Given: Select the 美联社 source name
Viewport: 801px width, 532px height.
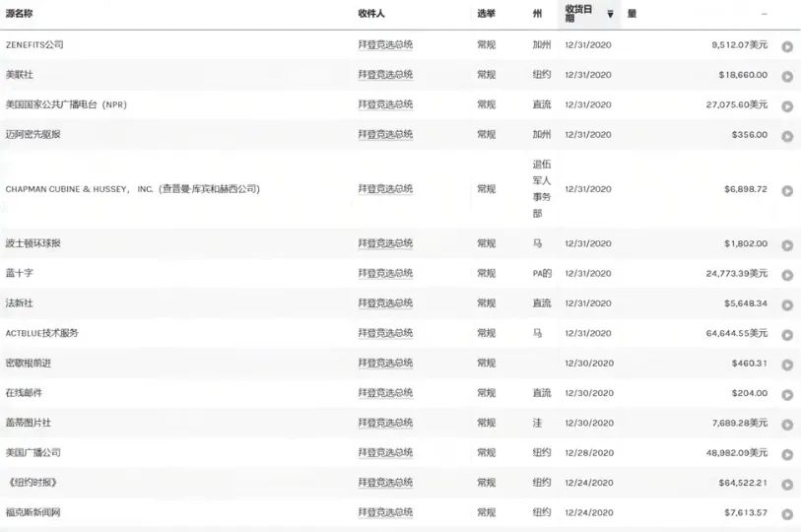Looking at the screenshot, I should point(19,75).
